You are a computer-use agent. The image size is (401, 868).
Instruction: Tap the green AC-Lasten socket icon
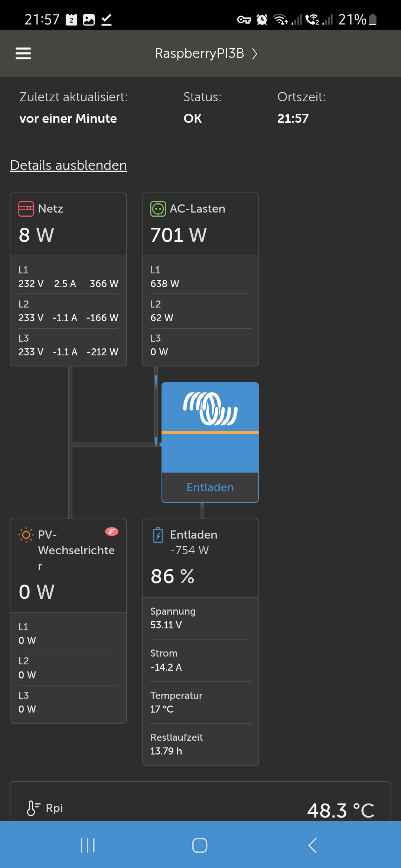158,209
